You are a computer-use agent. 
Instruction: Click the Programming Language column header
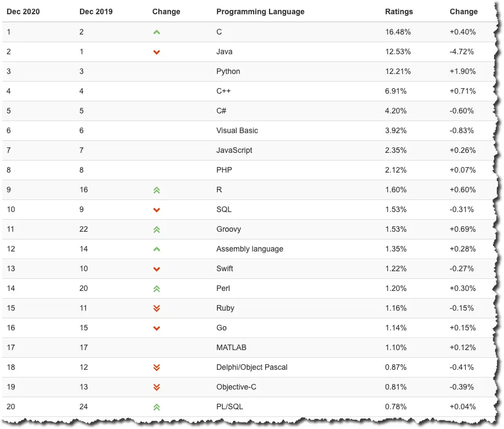coord(260,12)
